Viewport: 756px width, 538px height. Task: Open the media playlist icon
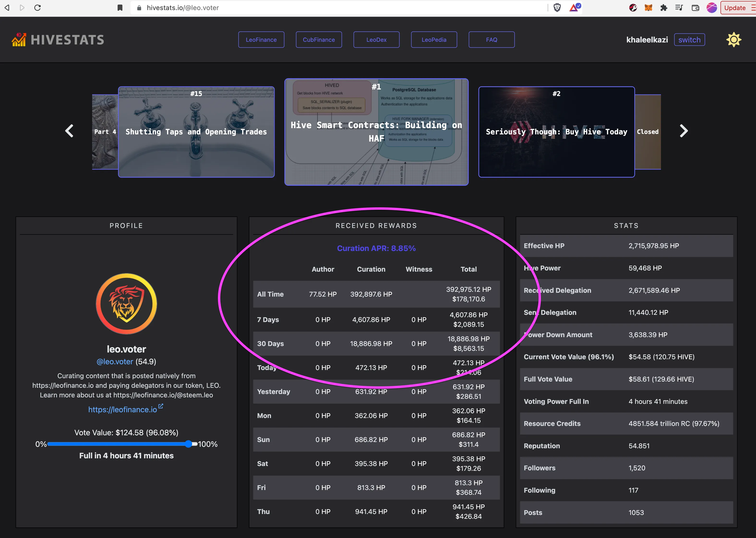679,8
